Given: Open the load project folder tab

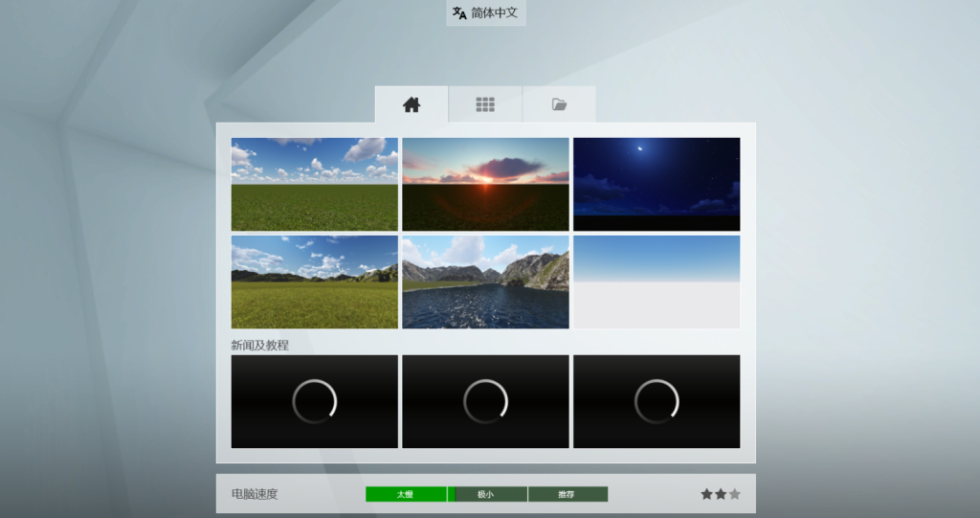Looking at the screenshot, I should coord(559,105).
